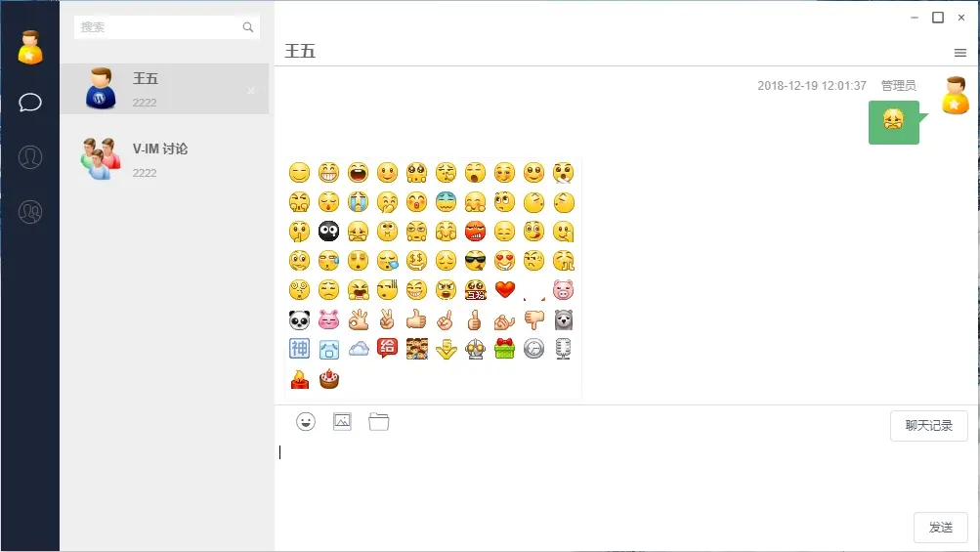Focus the 搜索 search field
The width and height of the screenshot is (980, 552).
(167, 27)
